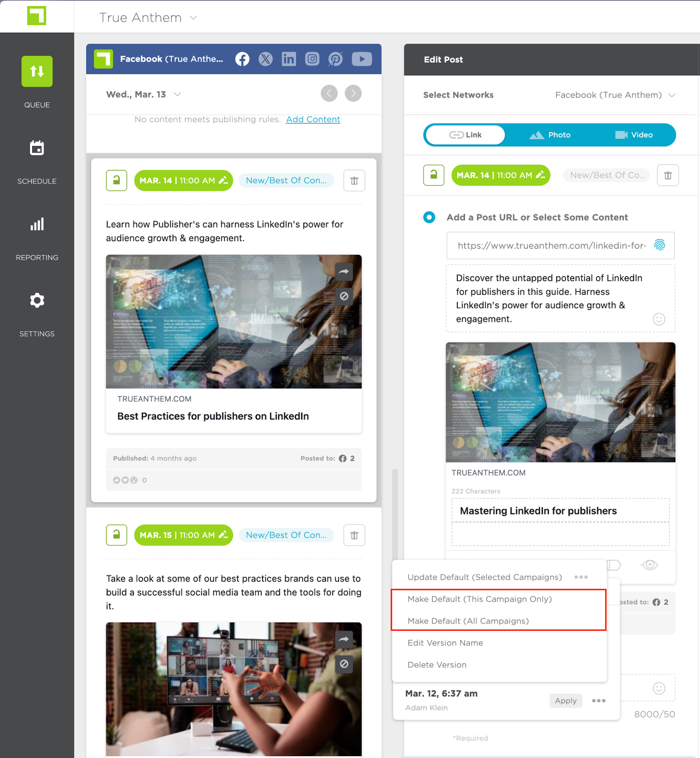The image size is (700, 758).
Task: Open emoji picker near character counter
Action: point(659,688)
